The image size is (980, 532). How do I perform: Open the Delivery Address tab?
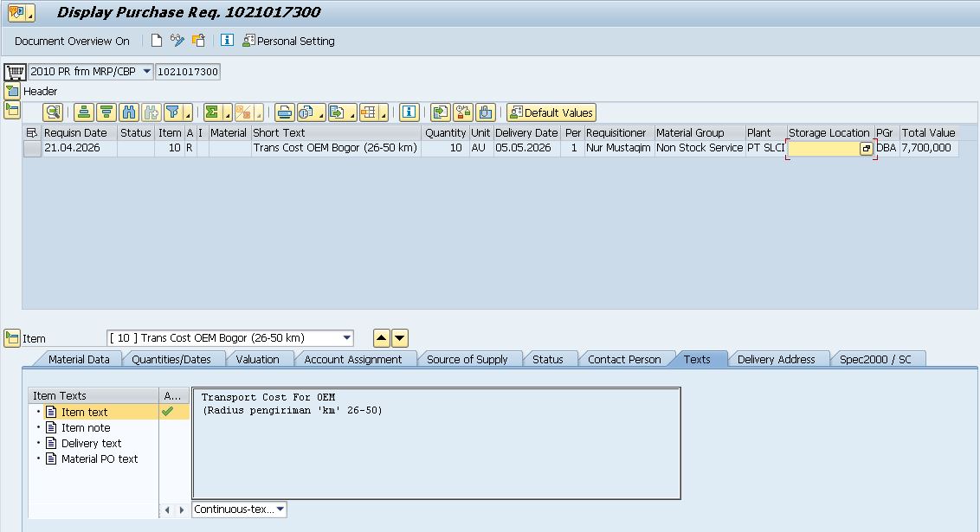pyautogui.click(x=777, y=359)
